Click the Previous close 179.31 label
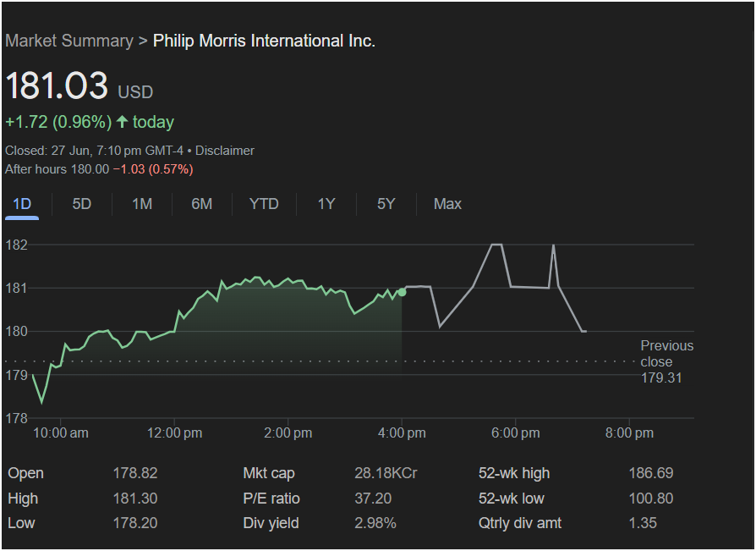 coord(667,362)
